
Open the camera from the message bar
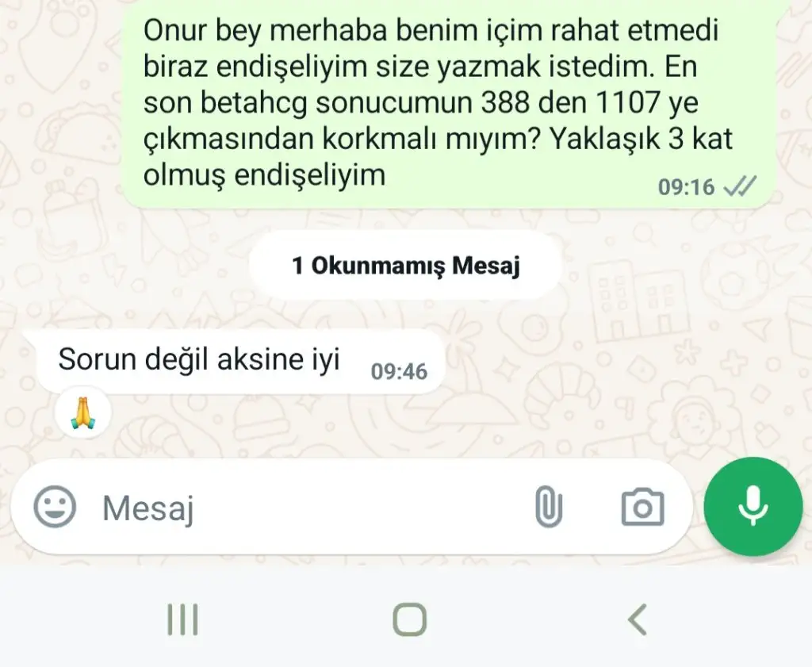(x=642, y=507)
